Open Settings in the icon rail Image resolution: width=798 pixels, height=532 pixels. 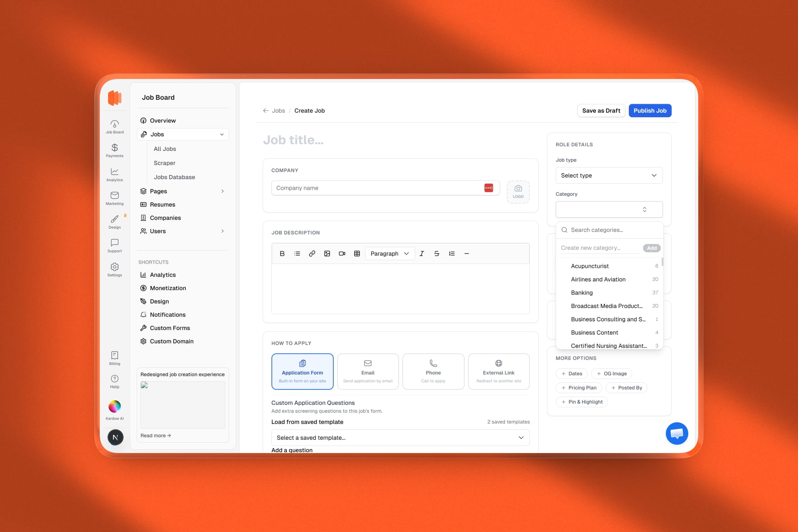pos(115,270)
